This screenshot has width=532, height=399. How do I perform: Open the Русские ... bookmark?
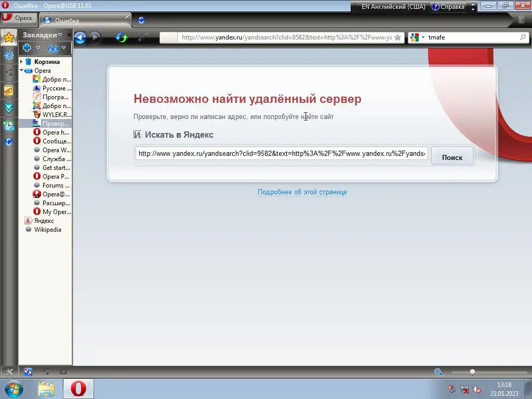tap(52, 88)
